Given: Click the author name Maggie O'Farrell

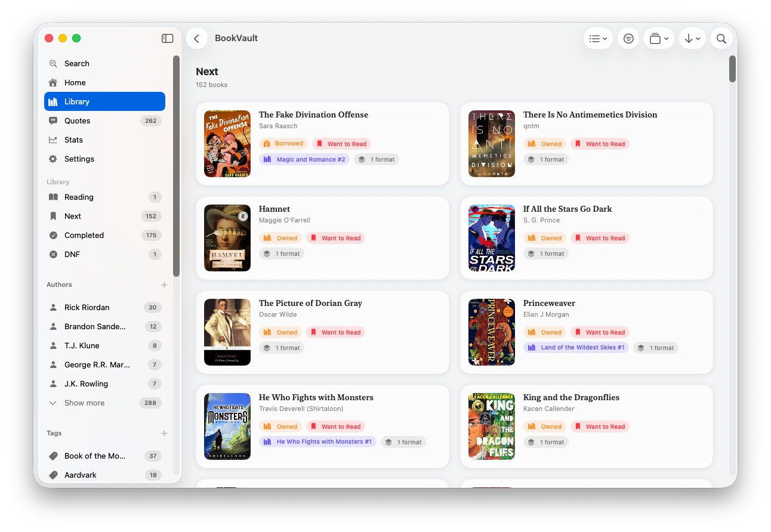Looking at the screenshot, I should 285,220.
